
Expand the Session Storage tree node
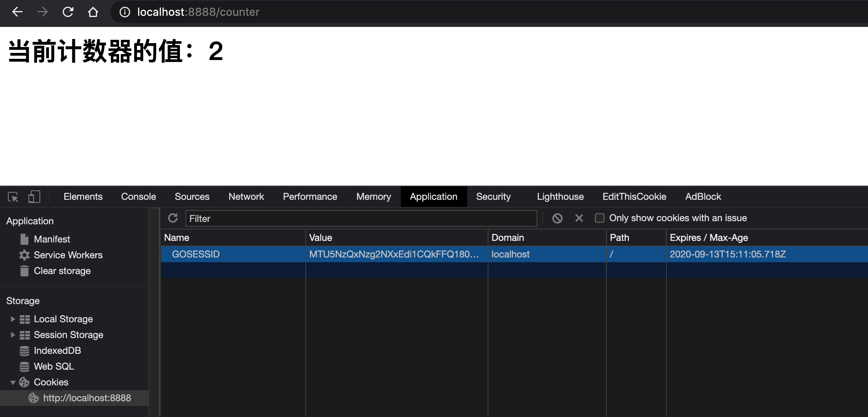click(13, 335)
